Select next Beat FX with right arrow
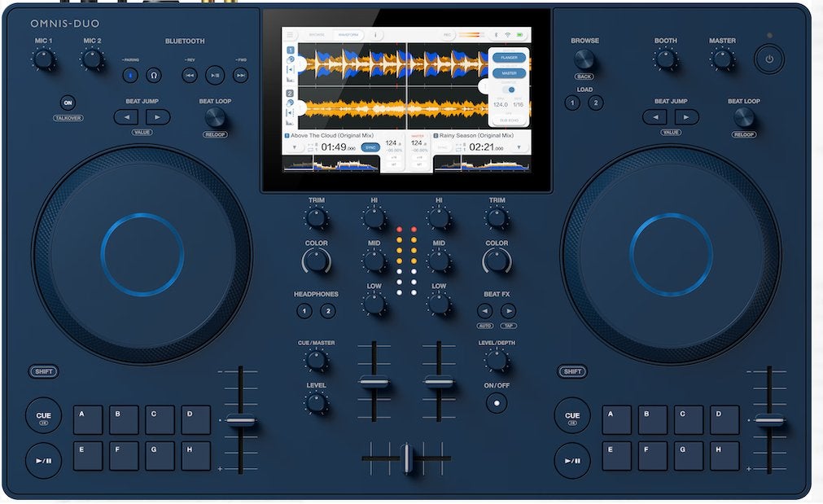823x504 pixels. pyautogui.click(x=508, y=311)
